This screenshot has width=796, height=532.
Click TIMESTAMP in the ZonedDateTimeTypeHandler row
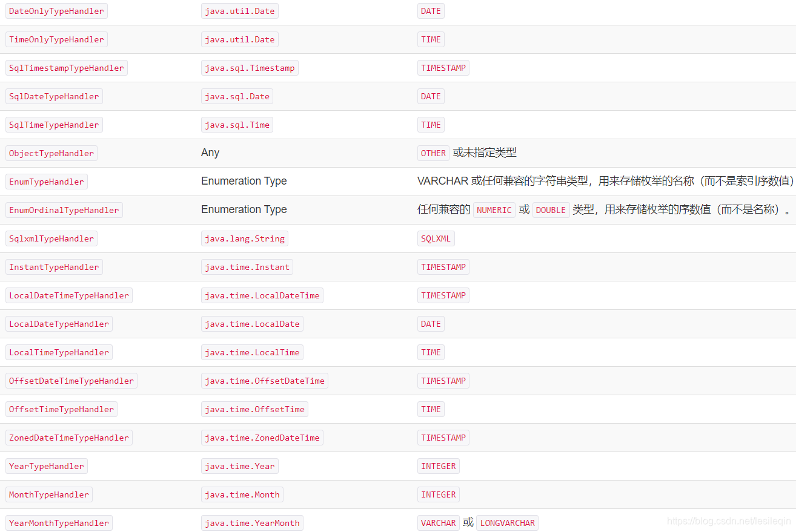(443, 438)
